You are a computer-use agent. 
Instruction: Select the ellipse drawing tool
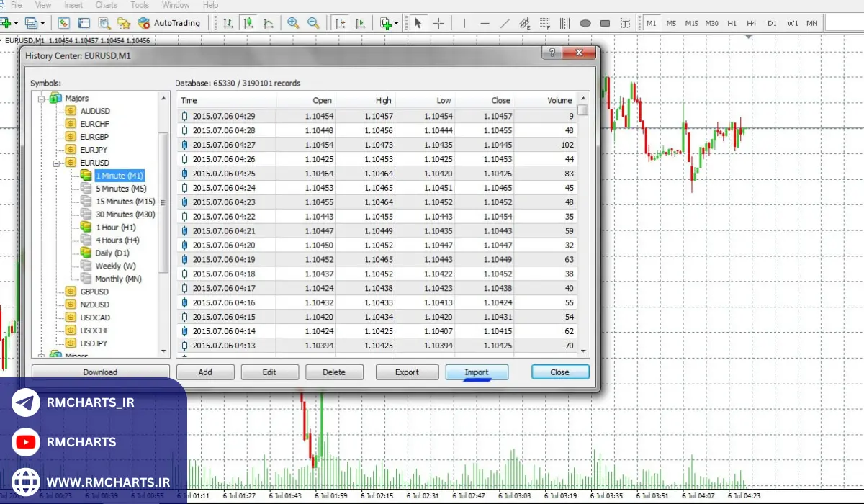pos(585,23)
